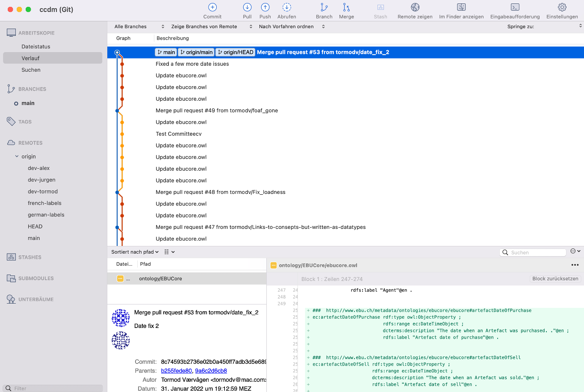Viewport: 584px width, 392px height.
Task: Open the search options circle menu
Action: [575, 251]
